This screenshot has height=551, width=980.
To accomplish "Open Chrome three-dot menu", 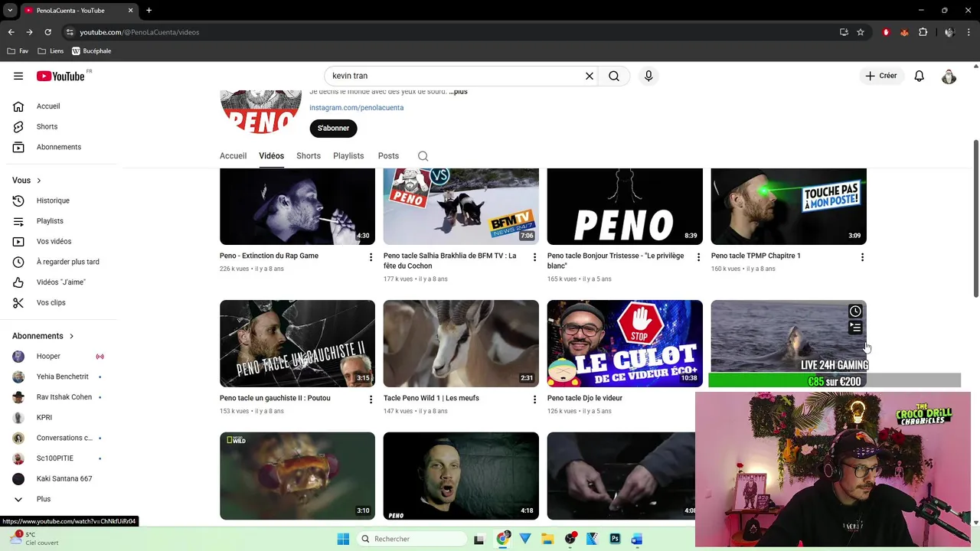I will pos(969,32).
